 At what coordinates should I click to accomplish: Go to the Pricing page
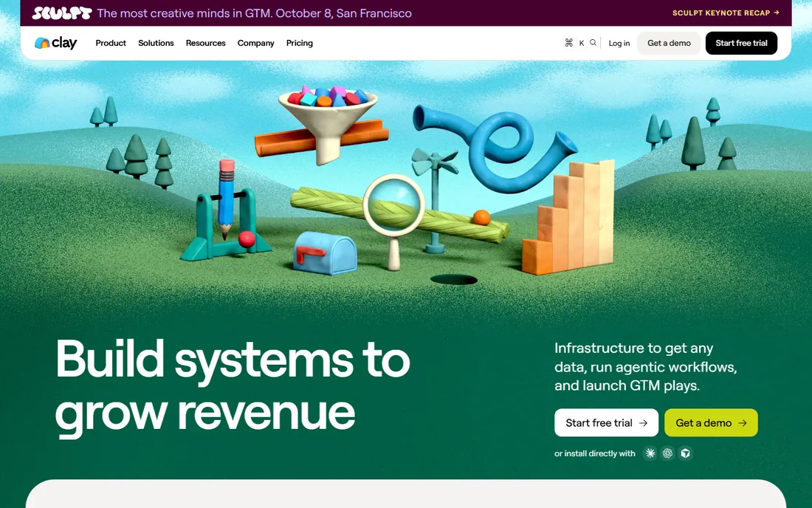[x=299, y=43]
